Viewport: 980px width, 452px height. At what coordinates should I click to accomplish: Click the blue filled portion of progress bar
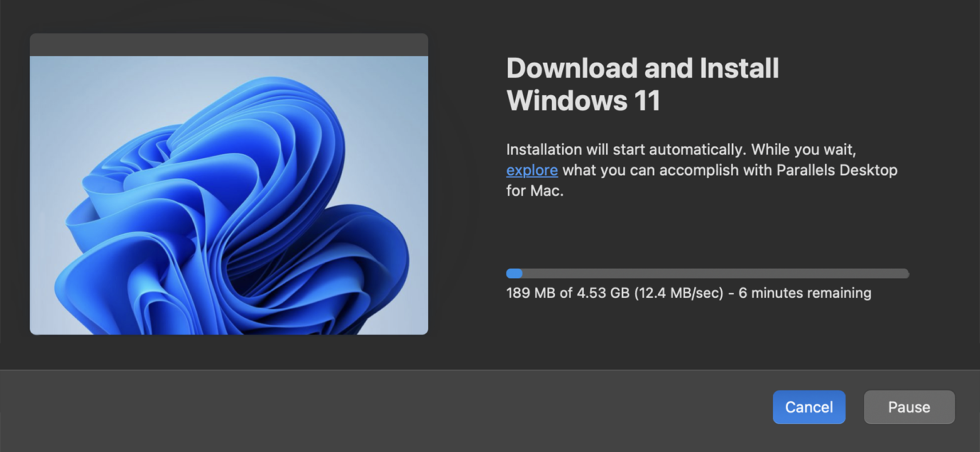(x=514, y=274)
